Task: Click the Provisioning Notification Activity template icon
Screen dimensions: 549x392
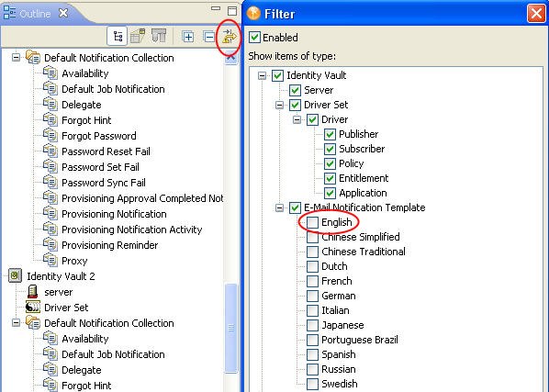Action: [50, 229]
